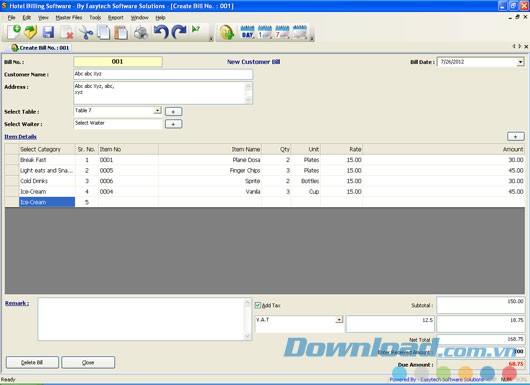
Task: Open the Edit menu
Action: click(26, 18)
